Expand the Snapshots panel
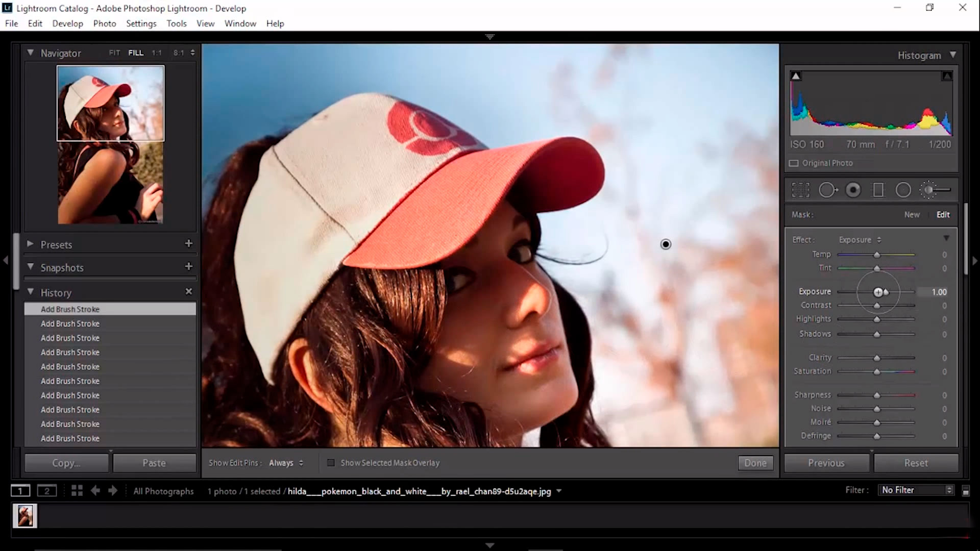 click(31, 267)
